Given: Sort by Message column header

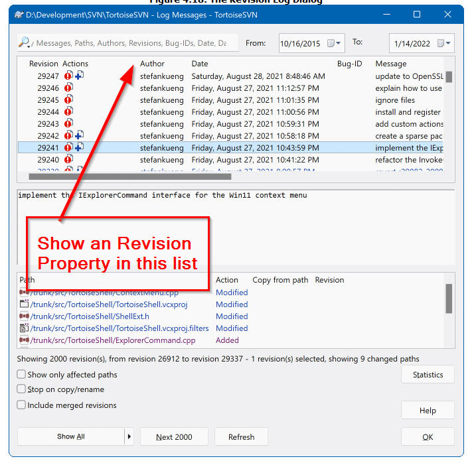Looking at the screenshot, I should click(x=391, y=64).
